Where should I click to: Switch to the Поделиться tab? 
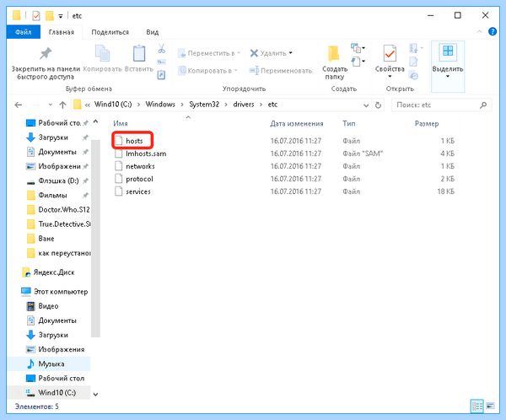(110, 32)
